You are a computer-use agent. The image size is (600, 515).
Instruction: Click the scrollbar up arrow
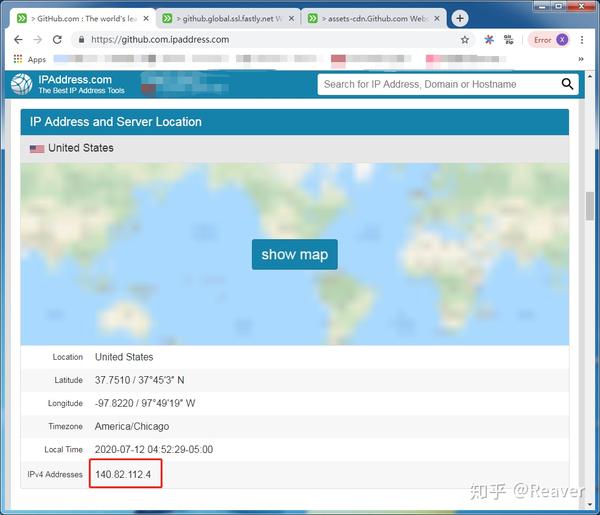click(x=589, y=77)
